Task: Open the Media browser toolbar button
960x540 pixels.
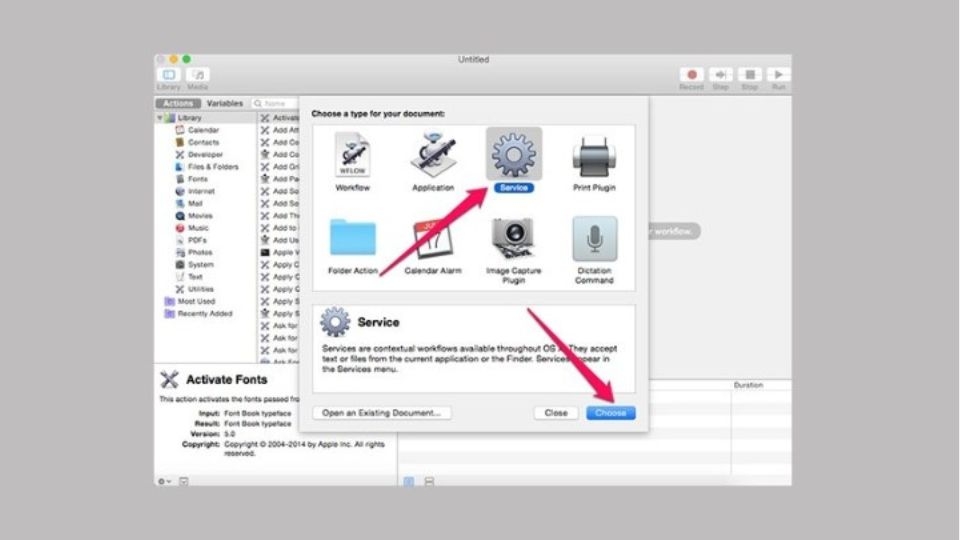Action: (x=198, y=75)
